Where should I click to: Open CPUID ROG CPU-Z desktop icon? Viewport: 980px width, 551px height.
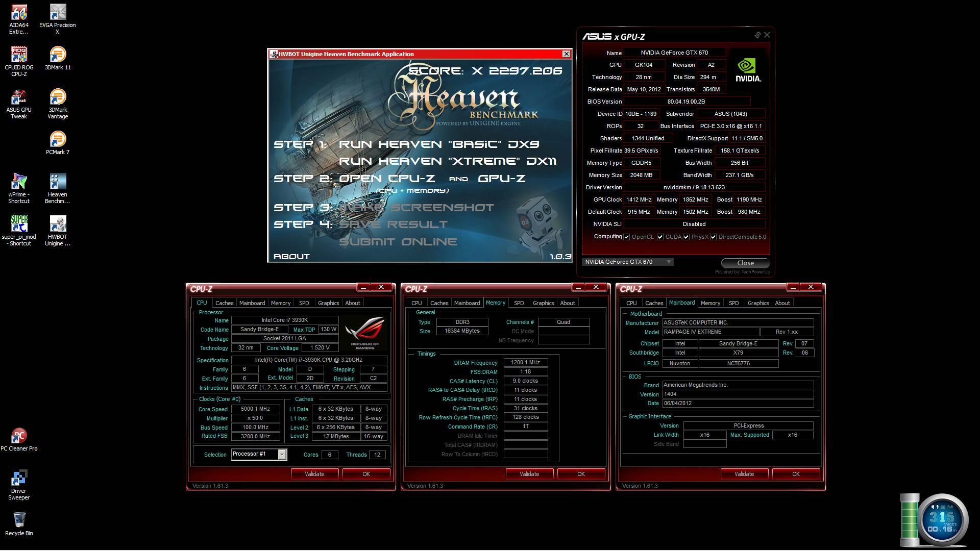click(x=19, y=62)
